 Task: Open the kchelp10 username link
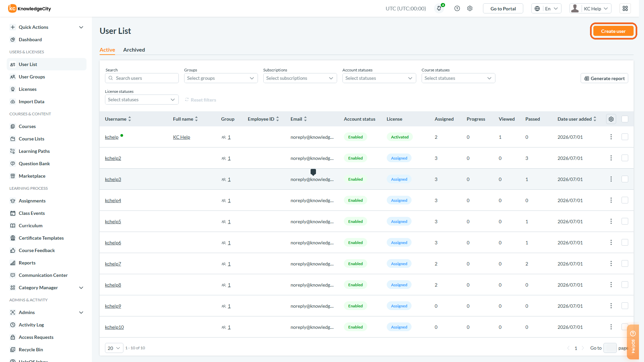[114, 327]
